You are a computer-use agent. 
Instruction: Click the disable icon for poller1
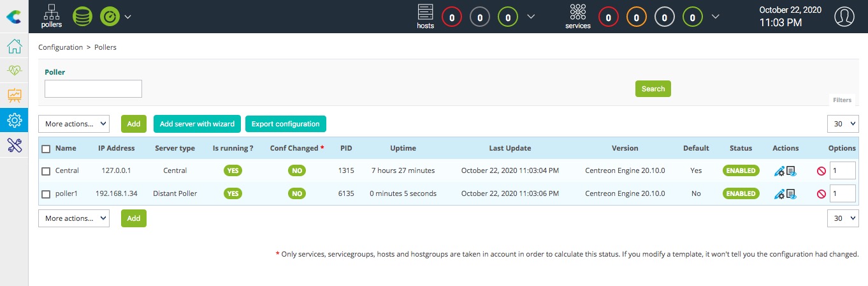[821, 194]
